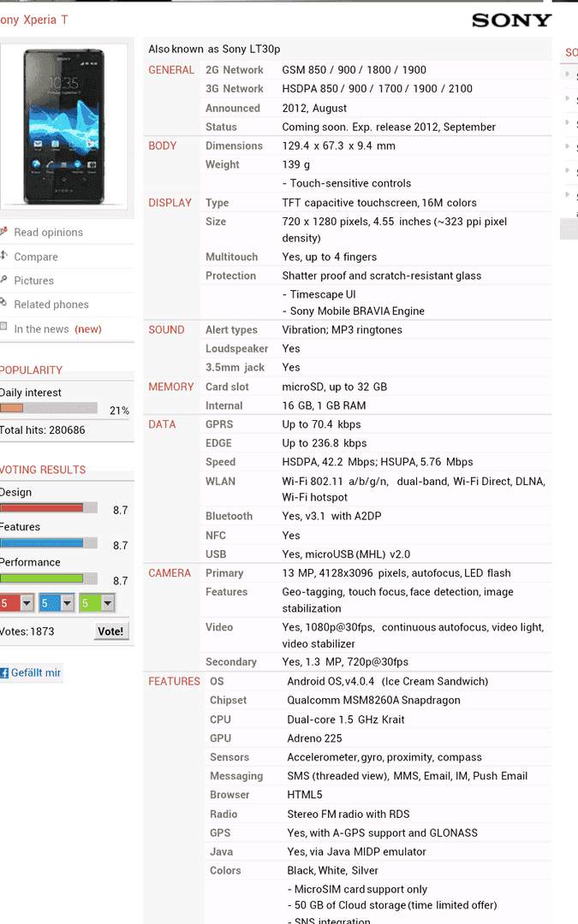Viewport: 578px width, 924px height.
Task: Click the Browser label
Action: (x=229, y=795)
